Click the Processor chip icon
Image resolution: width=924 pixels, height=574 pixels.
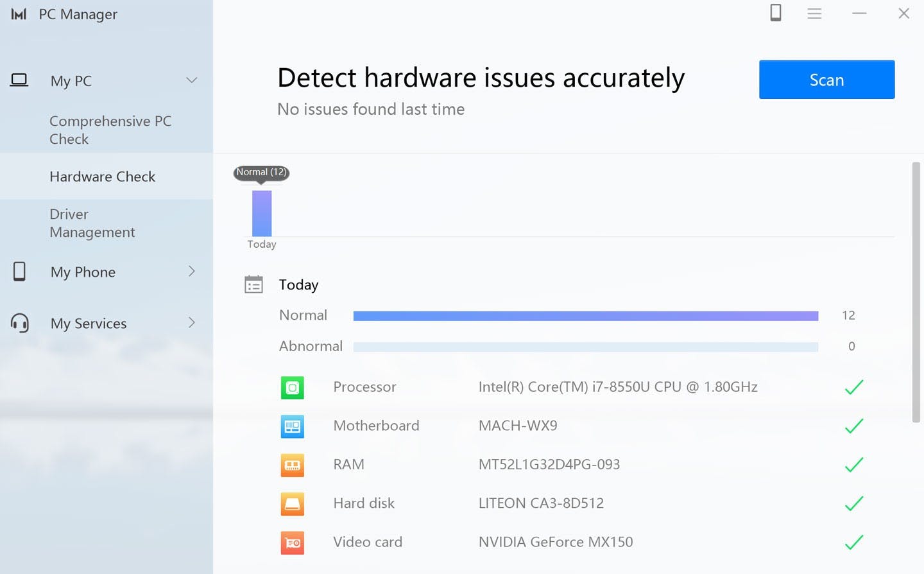pos(293,388)
